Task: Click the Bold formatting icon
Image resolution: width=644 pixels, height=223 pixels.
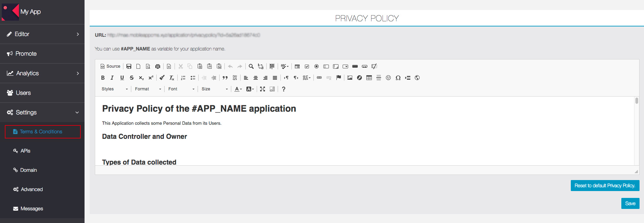Action: pos(103,78)
